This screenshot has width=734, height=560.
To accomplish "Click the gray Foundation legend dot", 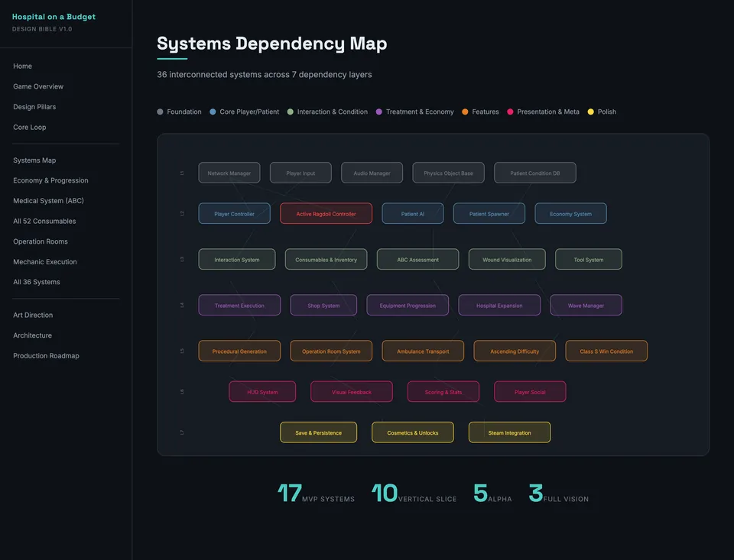I will coord(160,112).
